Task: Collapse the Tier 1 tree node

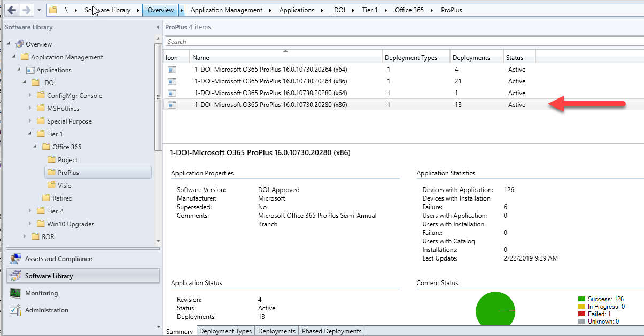Action: 30,134
